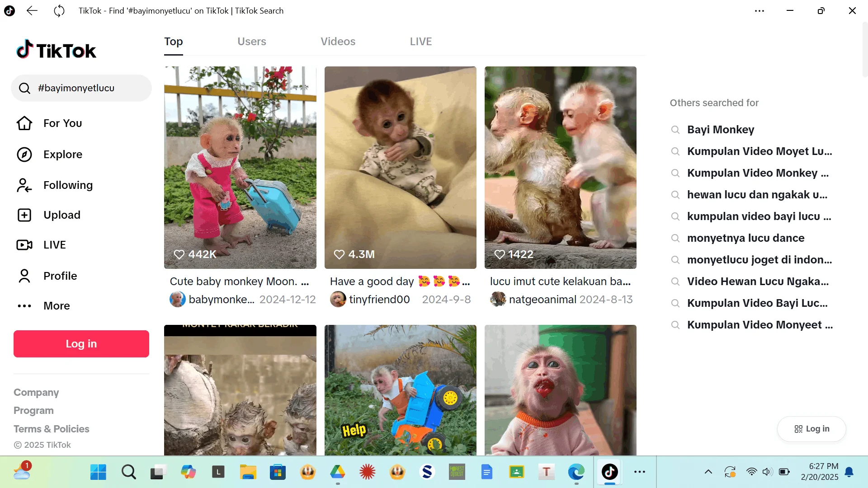Open For You feed via home icon
868x488 pixels.
24,123
